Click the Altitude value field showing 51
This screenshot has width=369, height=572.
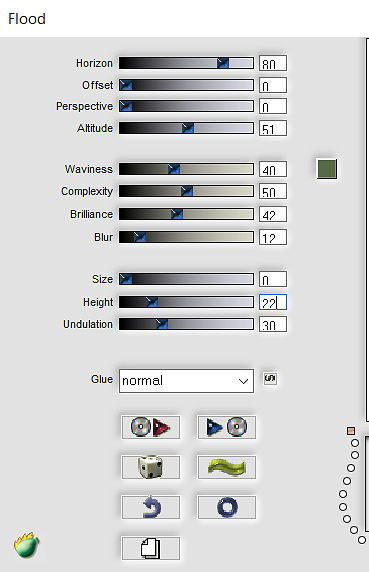[x=273, y=128]
